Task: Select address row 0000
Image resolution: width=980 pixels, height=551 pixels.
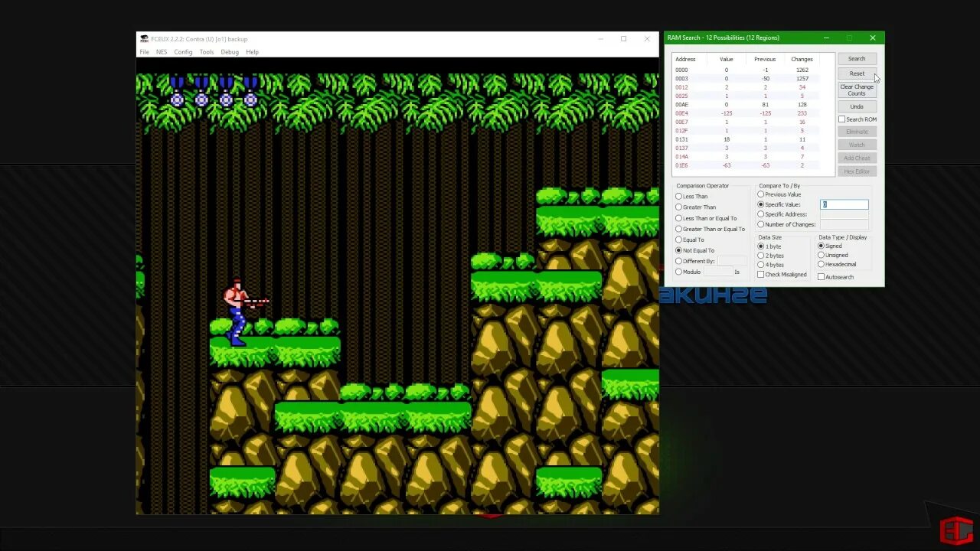Action: tap(746, 70)
